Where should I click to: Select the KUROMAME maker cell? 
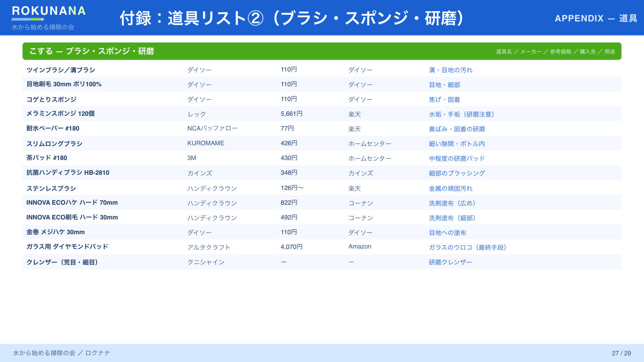point(206,143)
